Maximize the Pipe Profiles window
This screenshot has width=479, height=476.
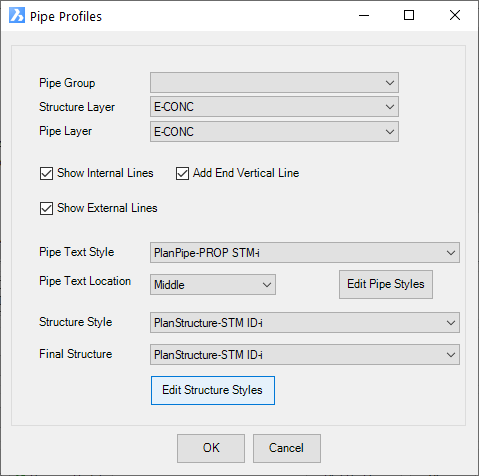click(409, 15)
